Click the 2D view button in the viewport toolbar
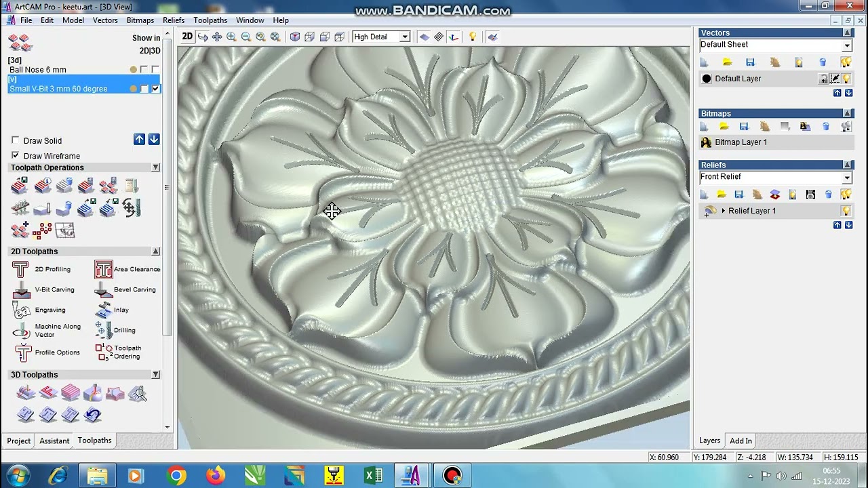Screen dimensions: 868x488 [x=187, y=37]
